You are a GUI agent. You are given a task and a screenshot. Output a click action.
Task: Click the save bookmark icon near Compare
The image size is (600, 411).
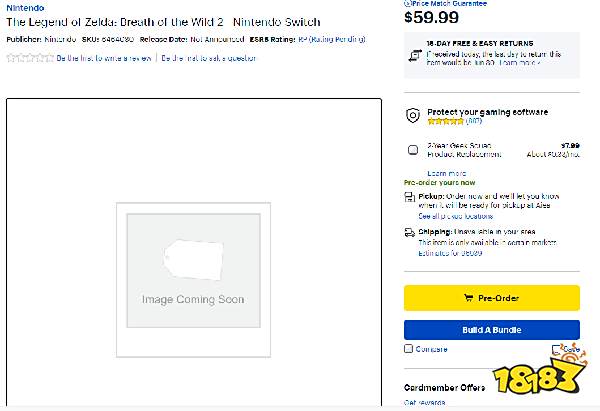pos(557,349)
